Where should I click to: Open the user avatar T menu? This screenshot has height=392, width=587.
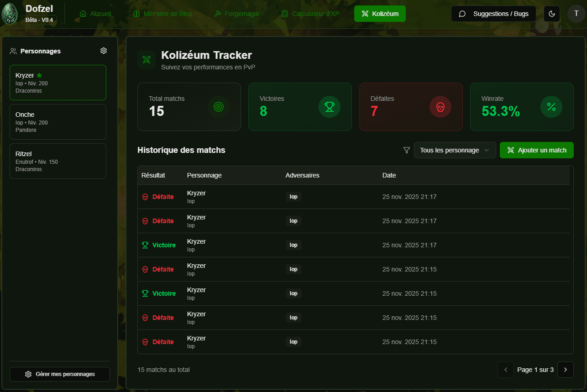577,14
